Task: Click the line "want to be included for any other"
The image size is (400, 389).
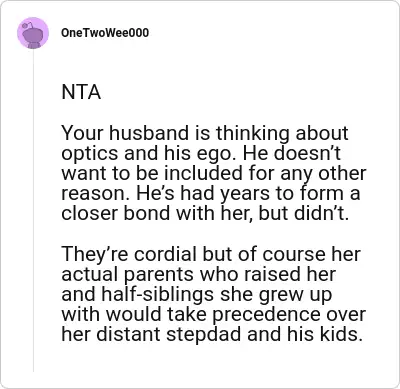Action: [214, 173]
